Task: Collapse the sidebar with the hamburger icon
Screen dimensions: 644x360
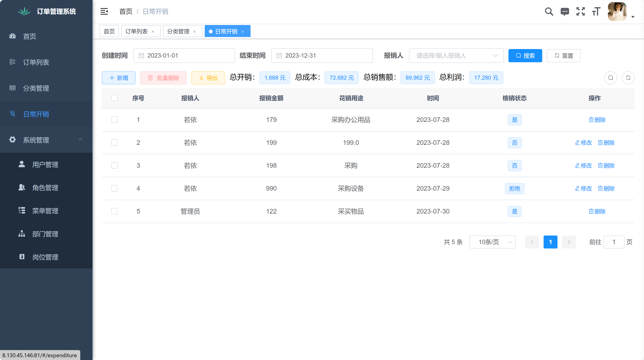Action: pos(104,11)
